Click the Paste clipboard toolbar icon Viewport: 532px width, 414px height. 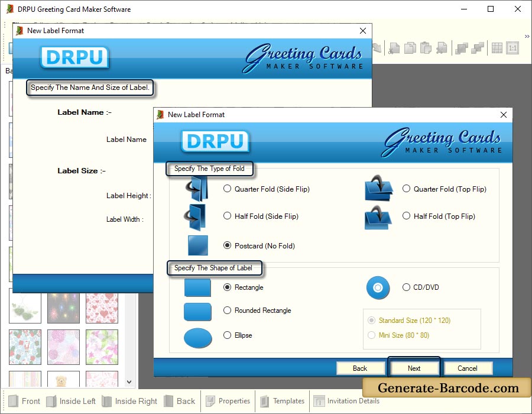tap(426, 48)
